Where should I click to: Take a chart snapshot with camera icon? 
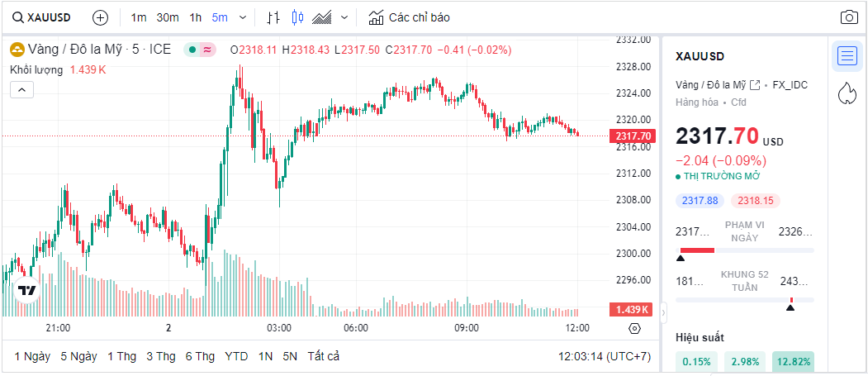coord(848,17)
